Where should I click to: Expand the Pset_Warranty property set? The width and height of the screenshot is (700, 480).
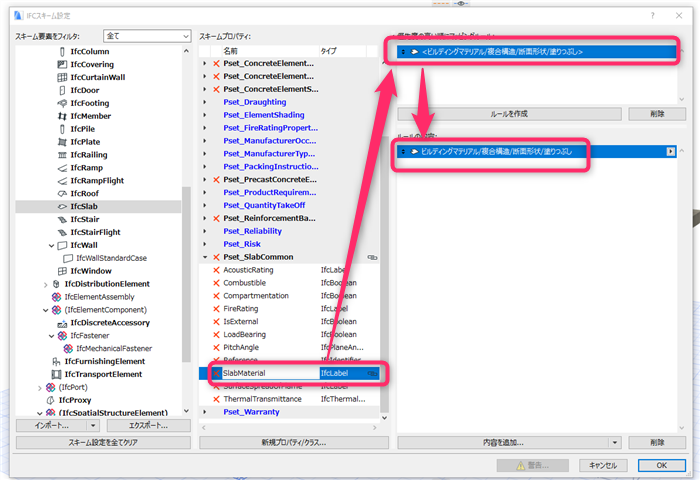pyautogui.click(x=205, y=412)
